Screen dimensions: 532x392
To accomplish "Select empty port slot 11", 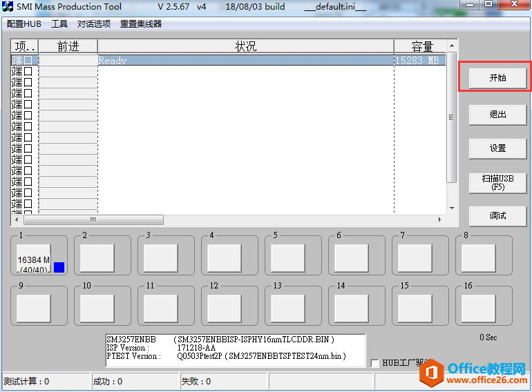I will (161, 308).
